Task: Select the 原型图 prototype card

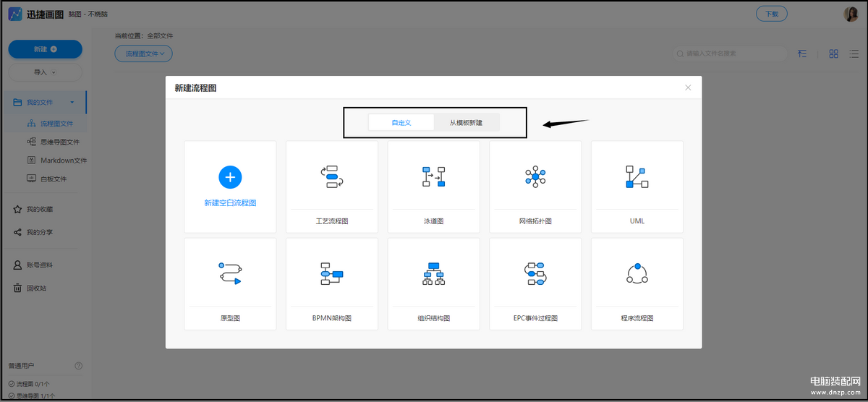Action: tap(230, 284)
